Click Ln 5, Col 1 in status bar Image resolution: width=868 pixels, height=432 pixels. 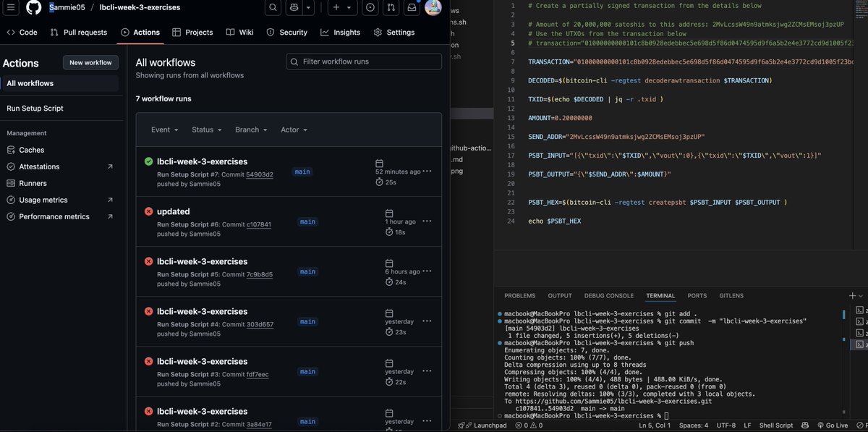pos(656,425)
